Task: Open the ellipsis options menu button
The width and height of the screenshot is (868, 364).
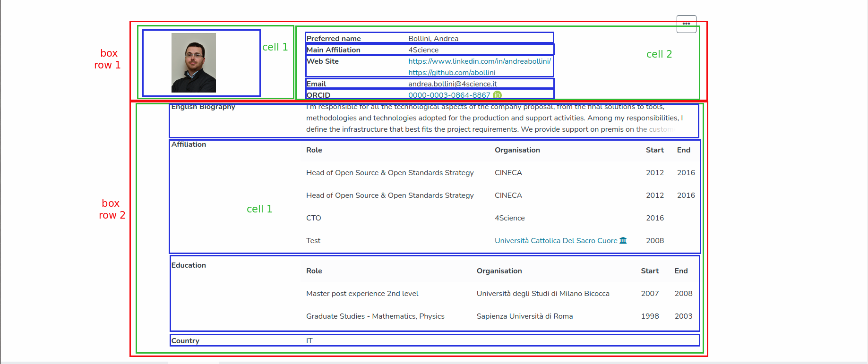Action: 686,24
